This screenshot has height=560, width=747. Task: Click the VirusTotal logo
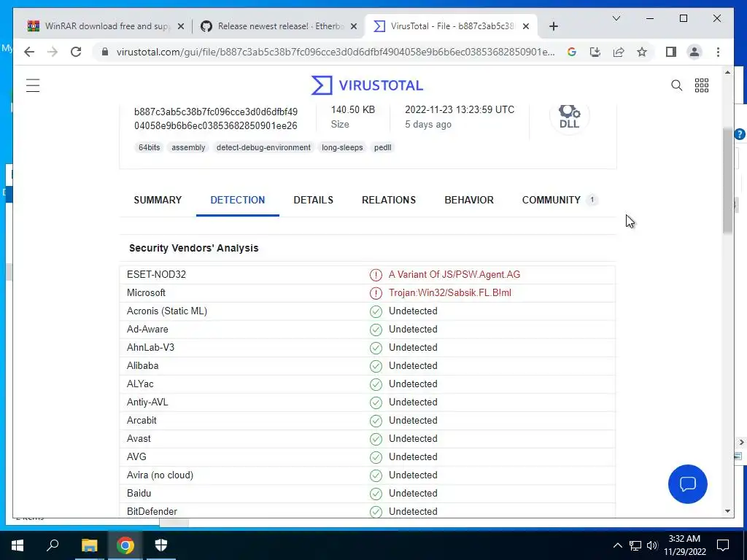pos(367,85)
